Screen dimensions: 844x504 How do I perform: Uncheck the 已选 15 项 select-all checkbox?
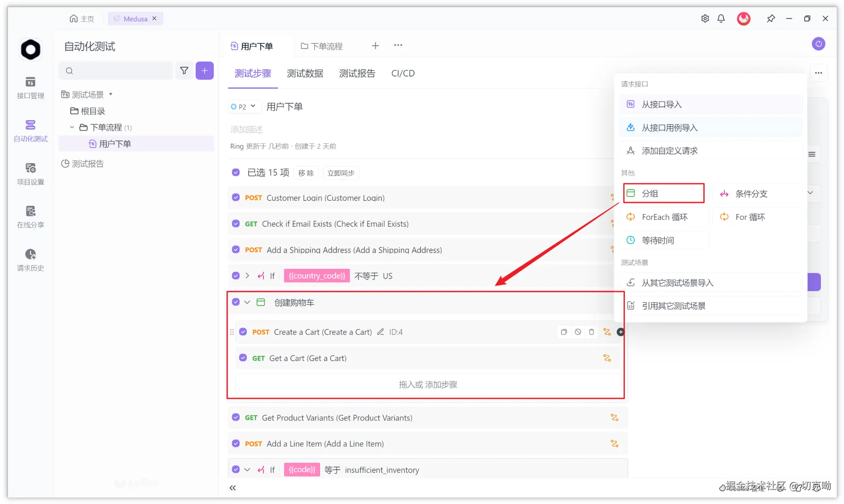coord(236,172)
